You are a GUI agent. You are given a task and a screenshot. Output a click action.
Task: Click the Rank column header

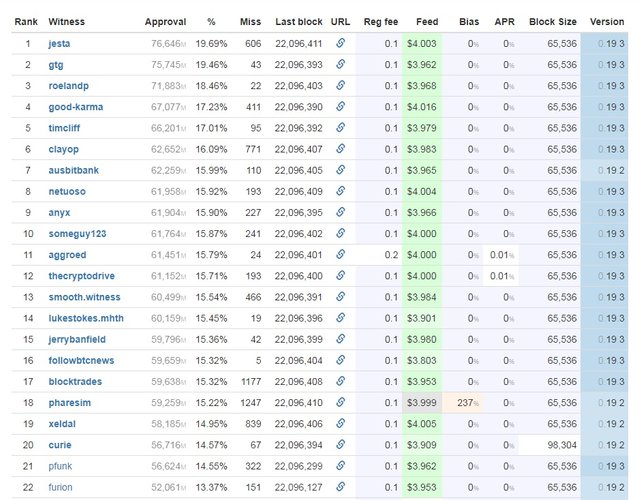tap(26, 21)
